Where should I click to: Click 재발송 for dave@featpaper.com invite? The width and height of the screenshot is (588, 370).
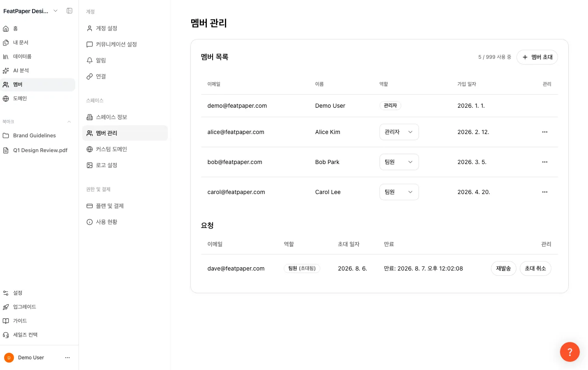503,268
